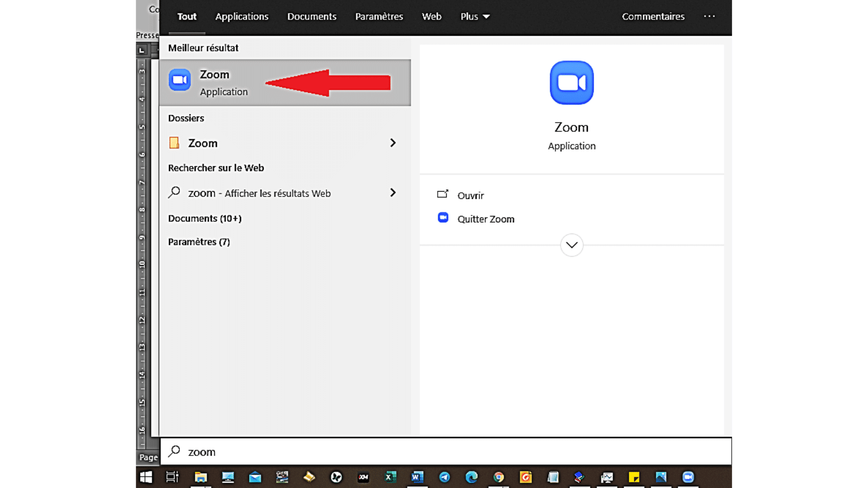This screenshot has width=868, height=488.
Task: Click the search box containing zoom
Action: tap(445, 451)
